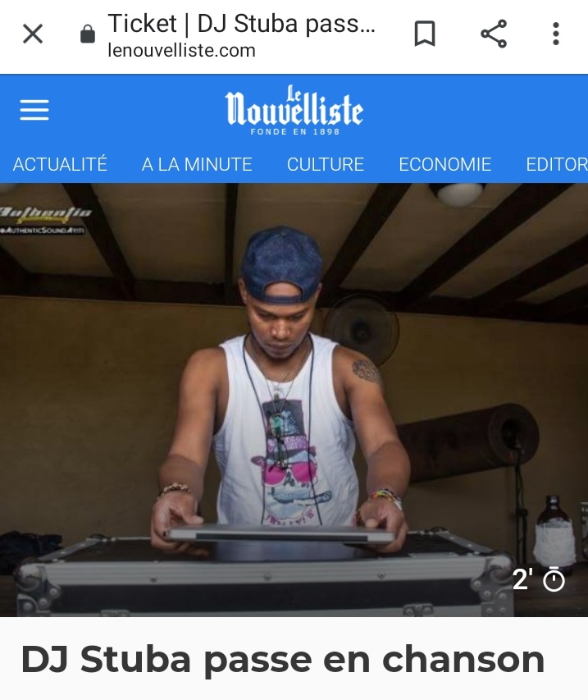Share the article link

[x=494, y=34]
